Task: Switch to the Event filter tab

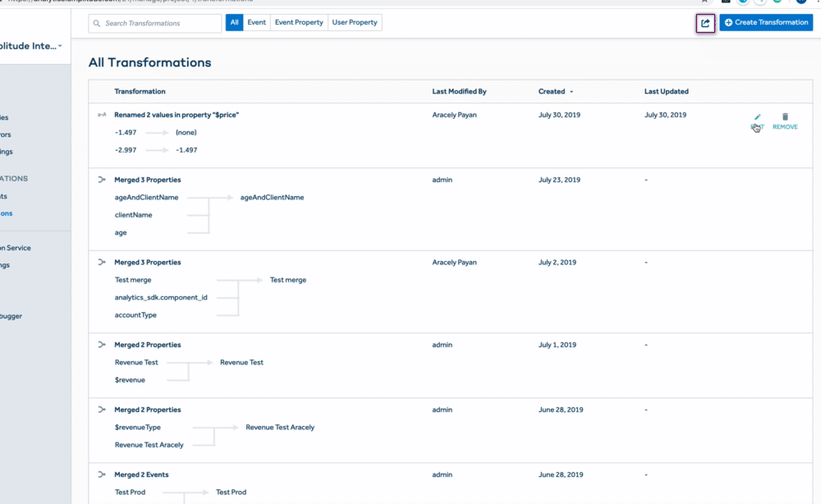Action: 257,23
